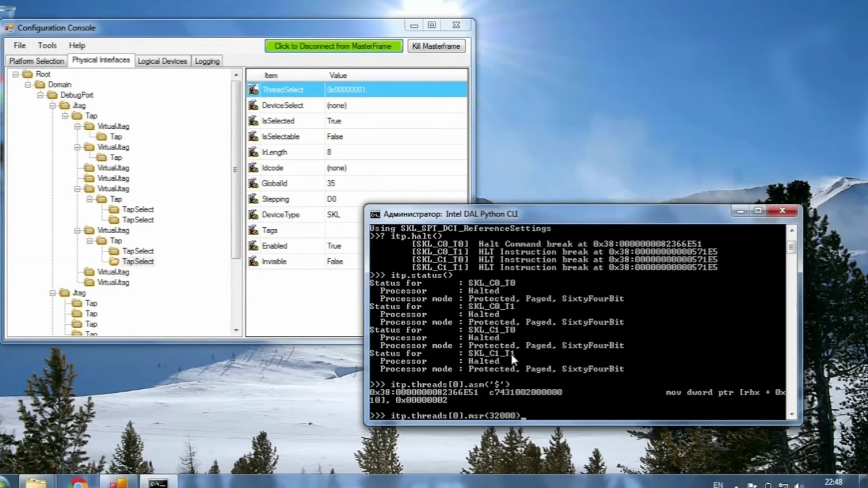Open the Logging tab
The image size is (868, 488).
pos(207,61)
